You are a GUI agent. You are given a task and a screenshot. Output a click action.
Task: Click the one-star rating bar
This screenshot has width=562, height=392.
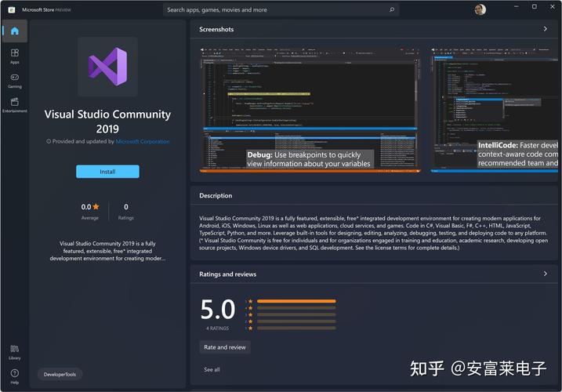[x=296, y=328]
